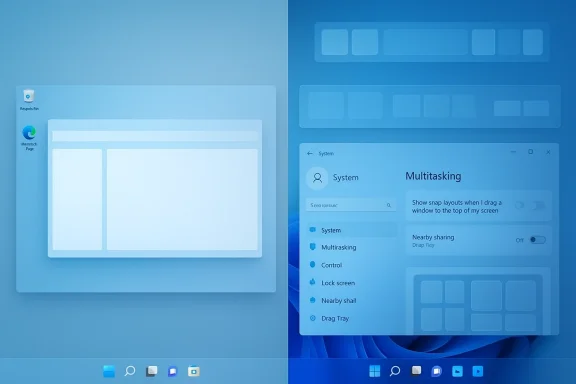
Task: Open the media play icon on right taskbar
Action: (478, 371)
